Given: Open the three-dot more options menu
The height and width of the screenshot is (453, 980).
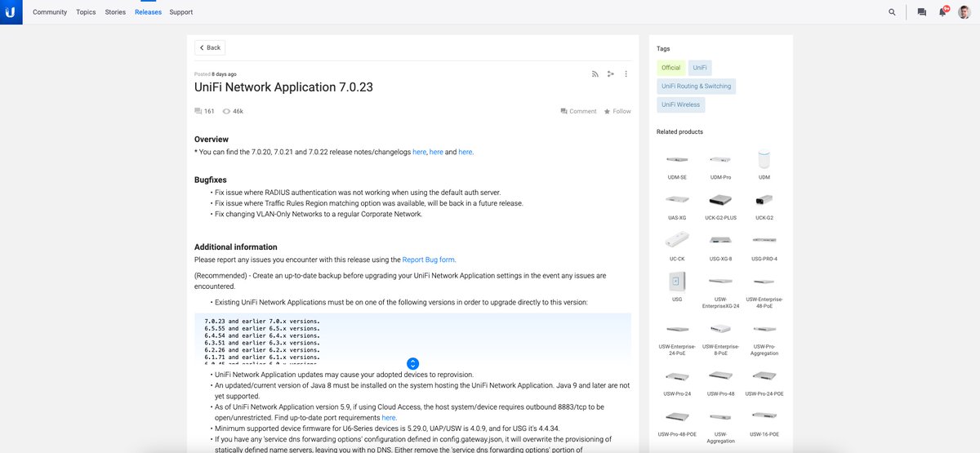Looking at the screenshot, I should tap(626, 73).
